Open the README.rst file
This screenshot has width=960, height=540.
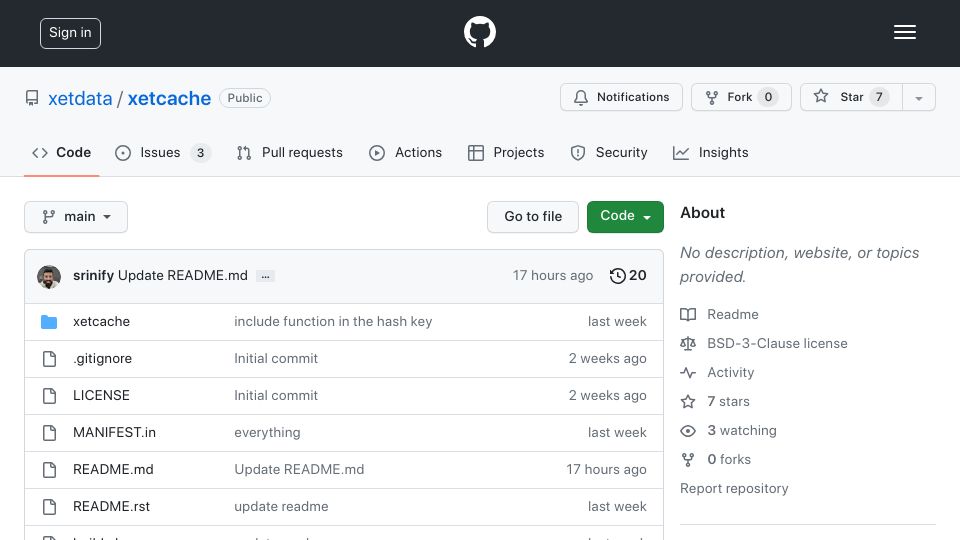click(x=111, y=507)
